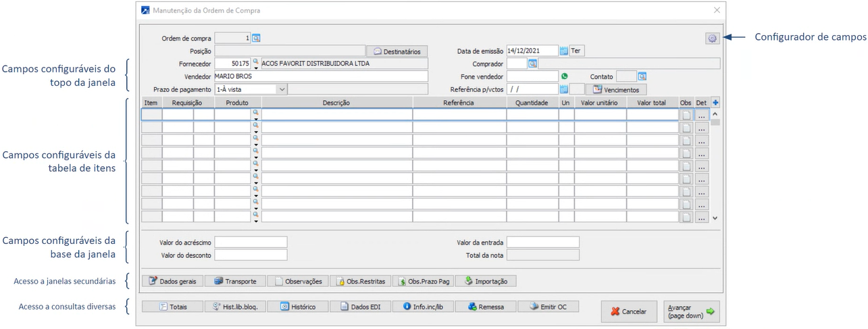The image size is (868, 329).
Task: Expand the Prazo de pagamento dropdown
Action: pos(282,89)
